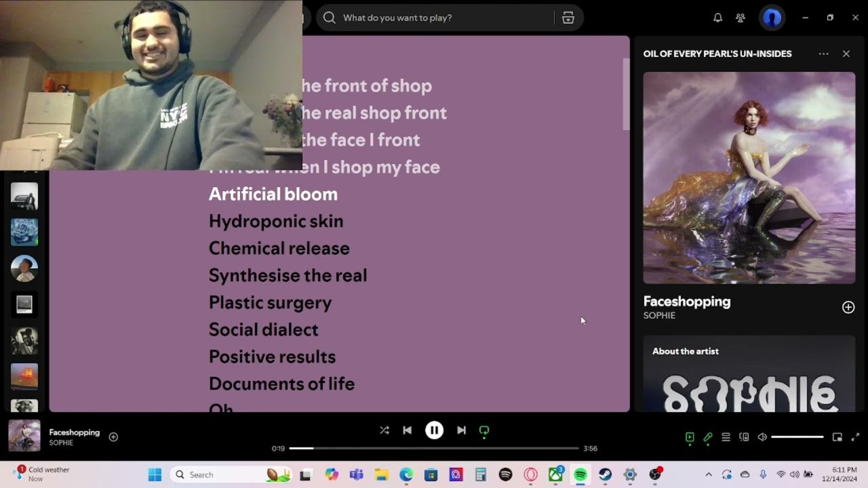Open Microsoft Edge from the taskbar

pos(406,474)
